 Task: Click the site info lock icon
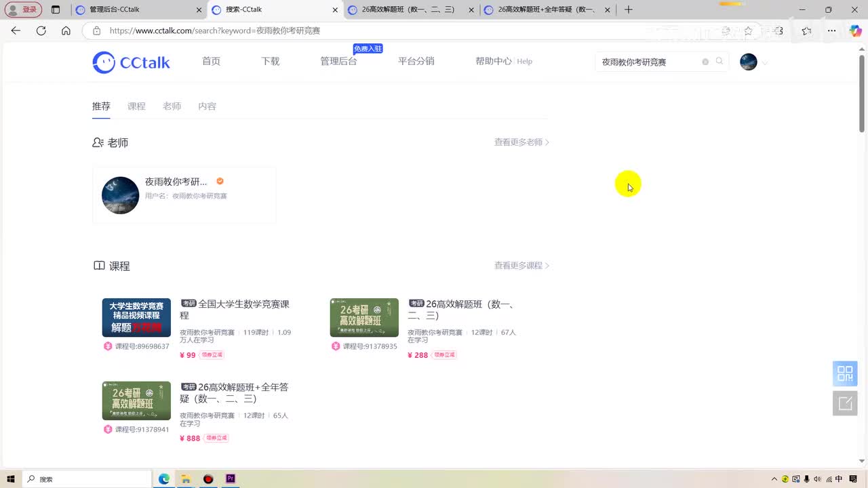[96, 30]
